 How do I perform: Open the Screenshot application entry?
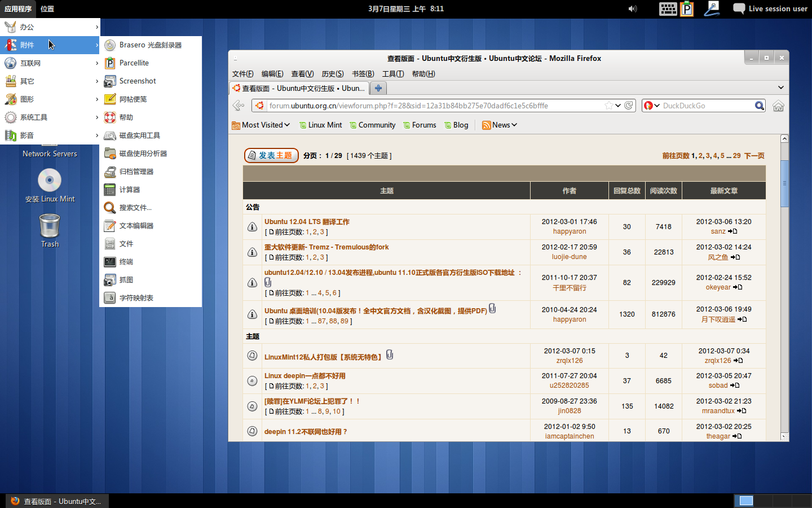pos(151,81)
